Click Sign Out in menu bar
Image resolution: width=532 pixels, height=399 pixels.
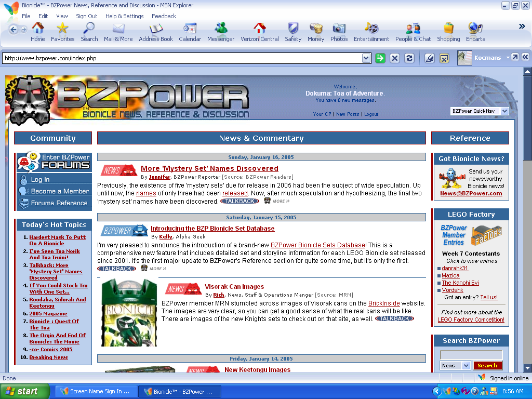tap(87, 16)
